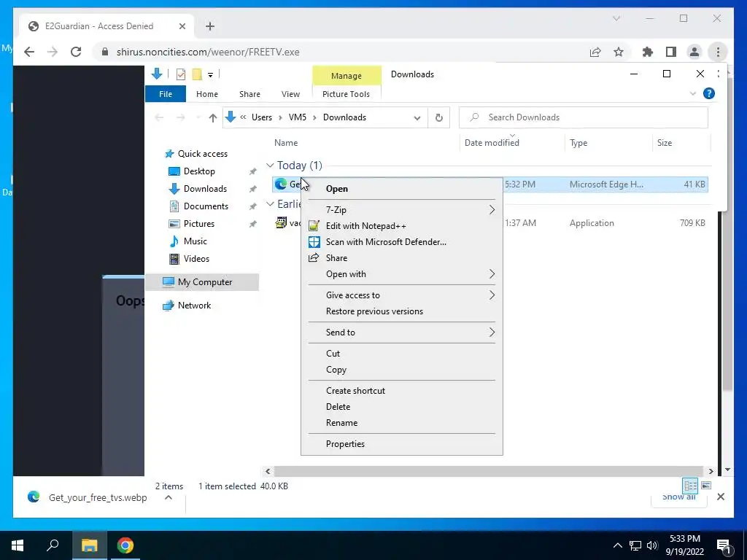Choose Open in the context menu
The image size is (747, 560).
point(402,189)
